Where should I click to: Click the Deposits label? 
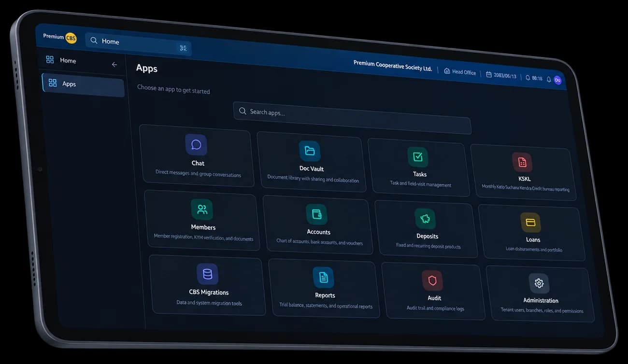(x=428, y=236)
